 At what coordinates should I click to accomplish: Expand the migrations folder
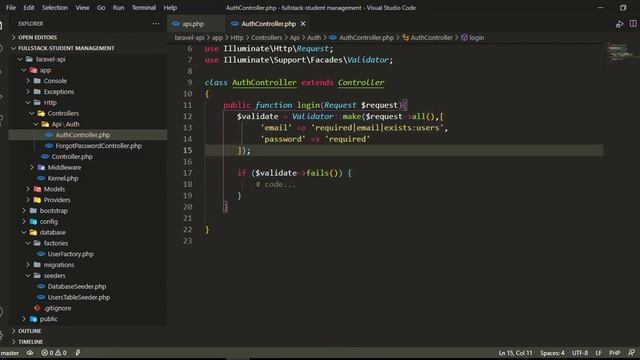pos(59,264)
